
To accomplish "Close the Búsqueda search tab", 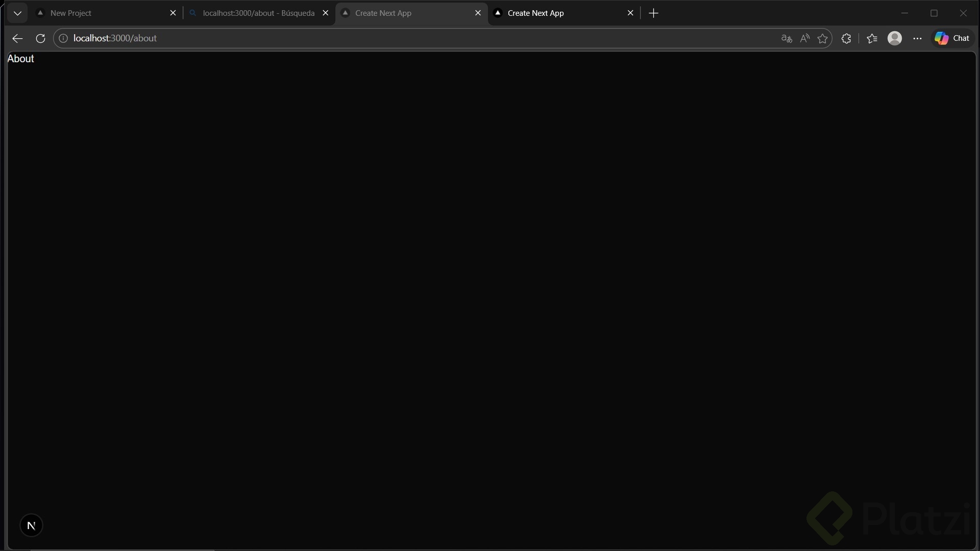I will click(x=326, y=13).
